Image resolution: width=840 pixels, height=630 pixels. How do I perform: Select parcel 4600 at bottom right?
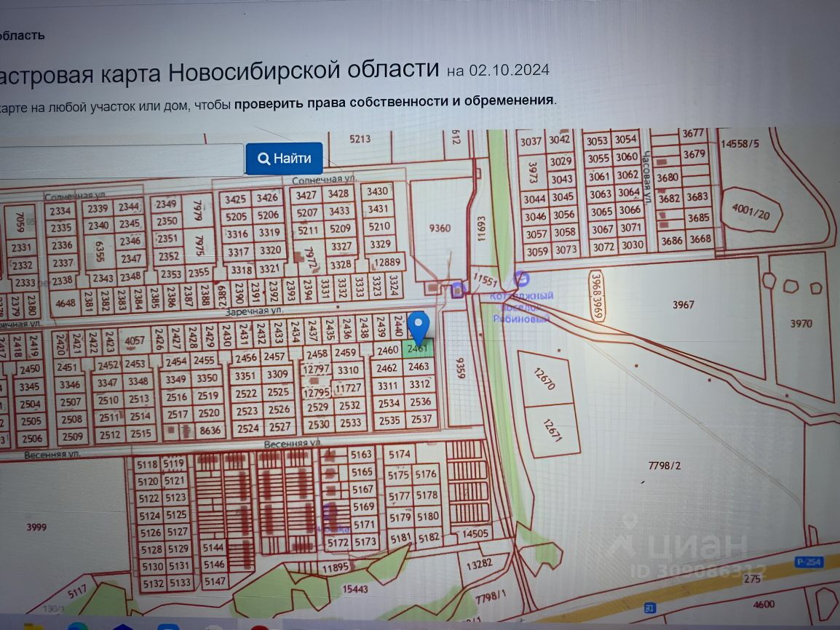coord(764,605)
